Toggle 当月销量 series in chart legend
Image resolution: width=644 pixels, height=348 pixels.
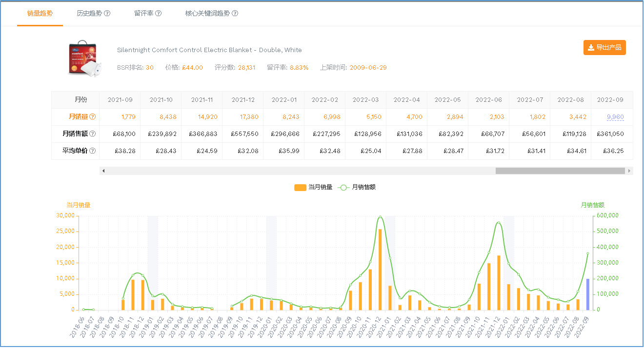pos(313,187)
